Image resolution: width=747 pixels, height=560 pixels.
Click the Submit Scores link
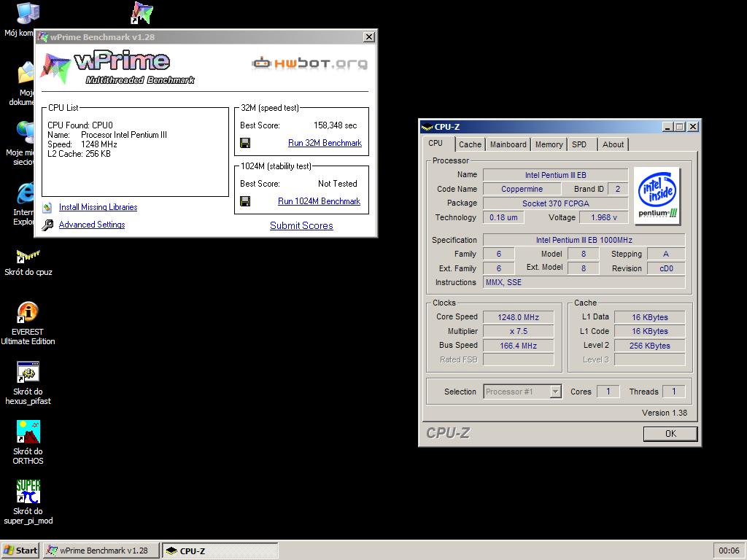[x=301, y=226]
